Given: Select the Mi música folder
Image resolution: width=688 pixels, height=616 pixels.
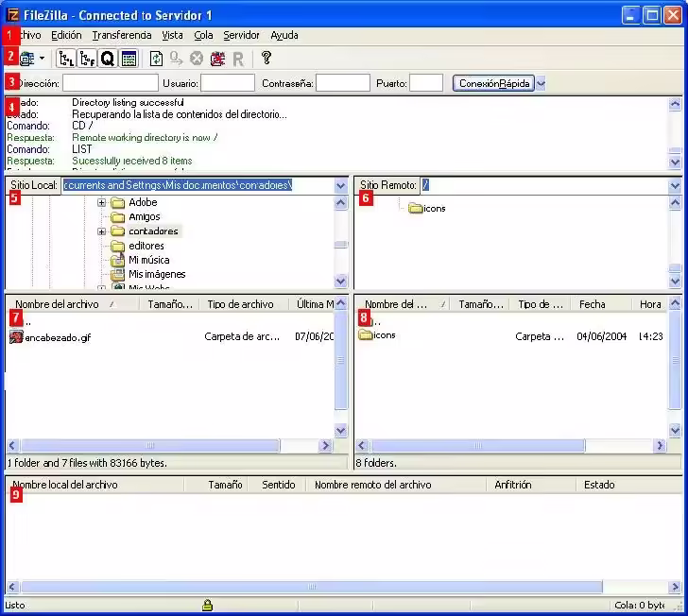Looking at the screenshot, I should click(x=140, y=260).
